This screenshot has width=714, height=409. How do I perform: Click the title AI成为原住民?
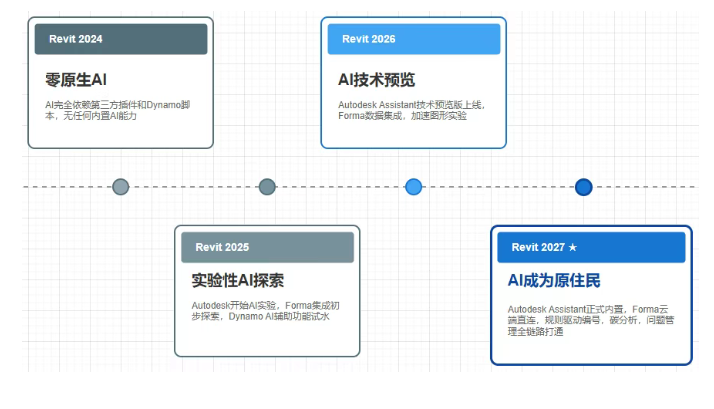(554, 281)
